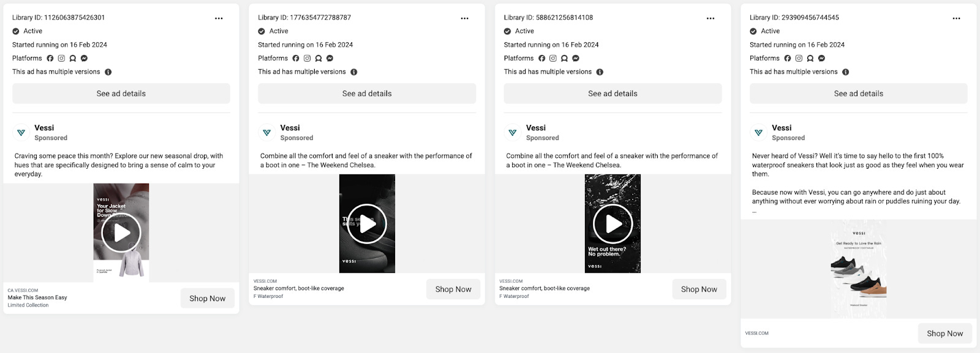Viewport: 980px width, 353px height.
Task: Play video in ad 1776354772788787
Action: (367, 224)
